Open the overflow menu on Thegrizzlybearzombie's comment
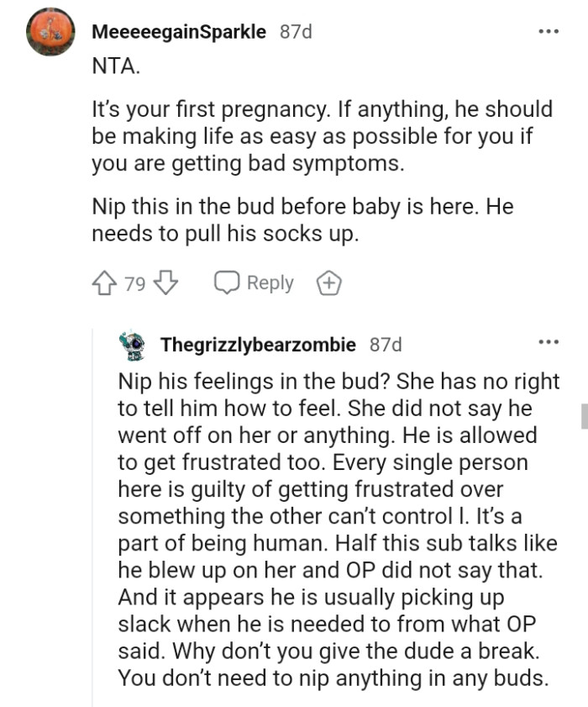588x707 pixels. click(x=550, y=340)
